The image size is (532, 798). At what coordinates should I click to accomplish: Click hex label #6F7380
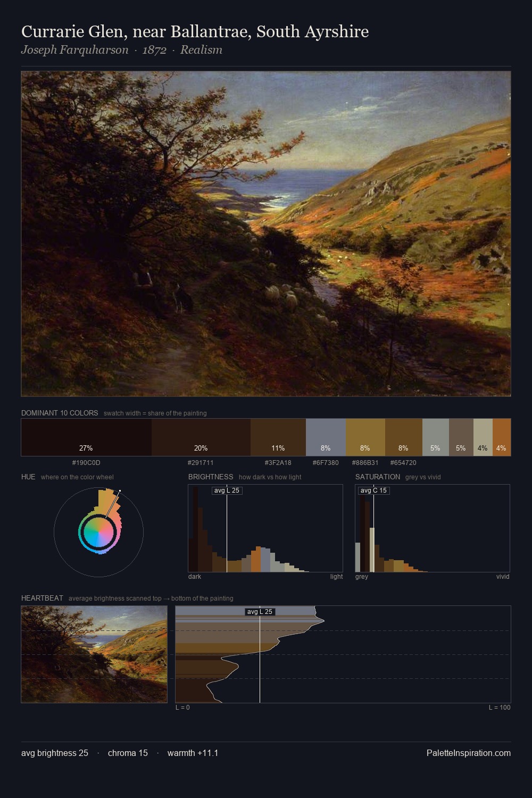(326, 463)
